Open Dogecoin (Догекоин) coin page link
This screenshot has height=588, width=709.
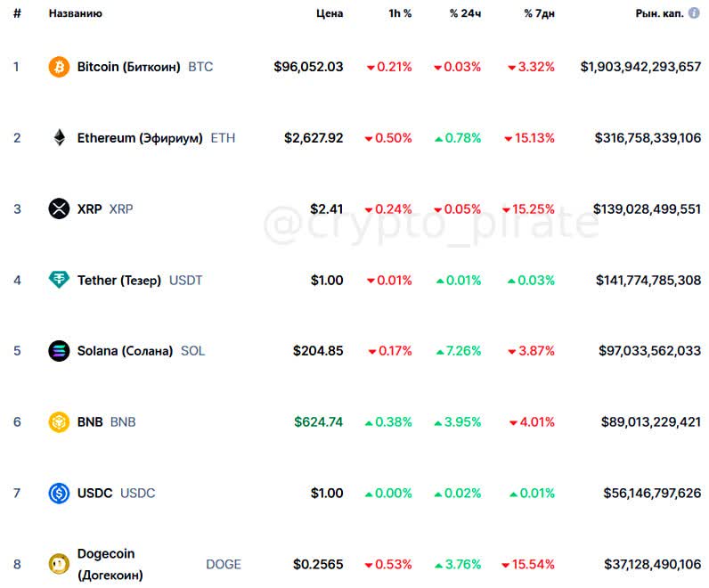110,564
